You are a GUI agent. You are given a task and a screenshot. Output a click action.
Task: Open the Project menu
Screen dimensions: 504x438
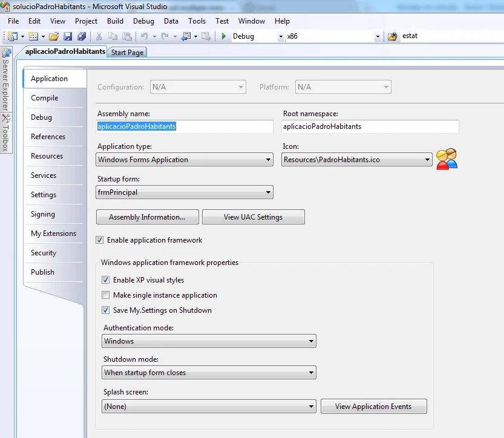(x=86, y=21)
